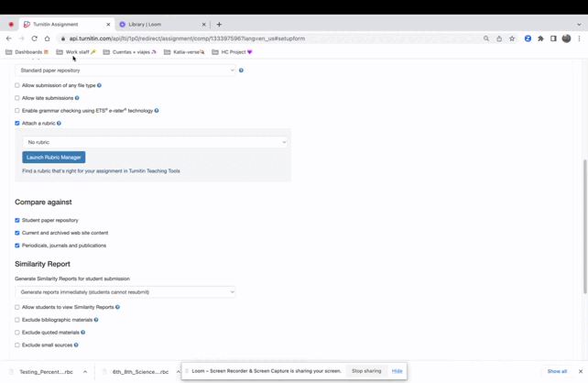Viewport: 588px width, 383px height.
Task: Click the share page icon in address bar
Action: [499, 38]
